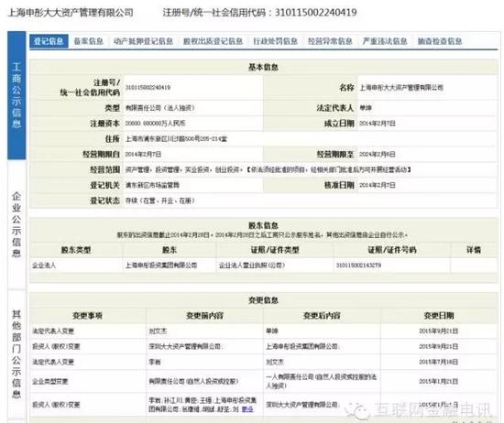This screenshot has width=504, height=423.
Task: Click 变更后内容 深圳大大资产管理有限公司 in last row
Action: point(302,405)
